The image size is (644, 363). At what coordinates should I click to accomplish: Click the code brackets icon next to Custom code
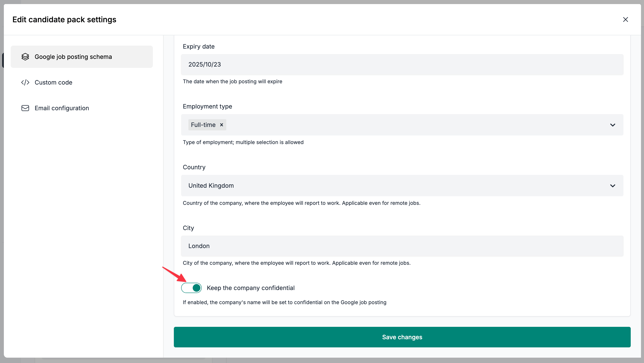25,82
